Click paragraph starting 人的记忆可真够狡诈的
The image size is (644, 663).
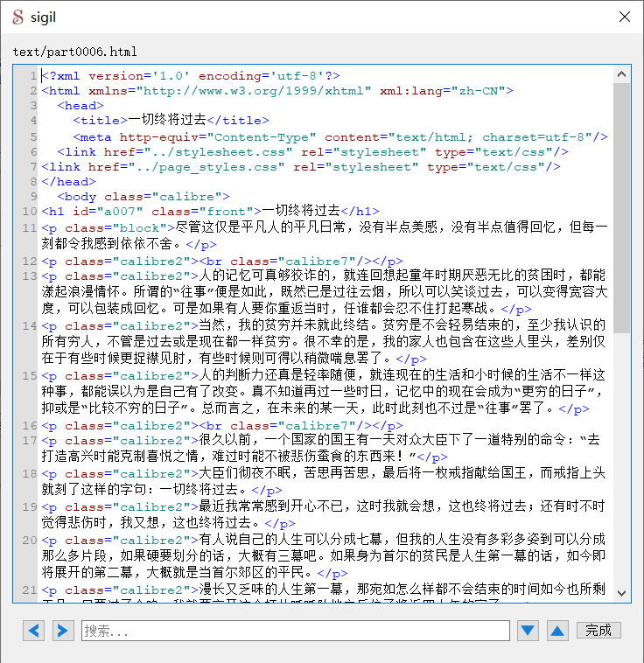(x=325, y=292)
